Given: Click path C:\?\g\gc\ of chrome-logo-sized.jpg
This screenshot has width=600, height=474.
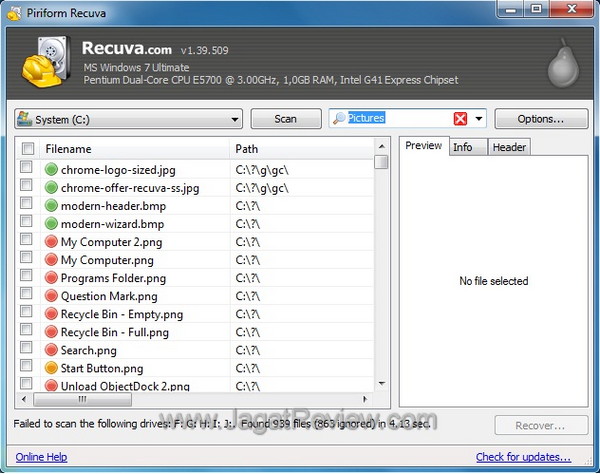Looking at the screenshot, I should tap(262, 170).
